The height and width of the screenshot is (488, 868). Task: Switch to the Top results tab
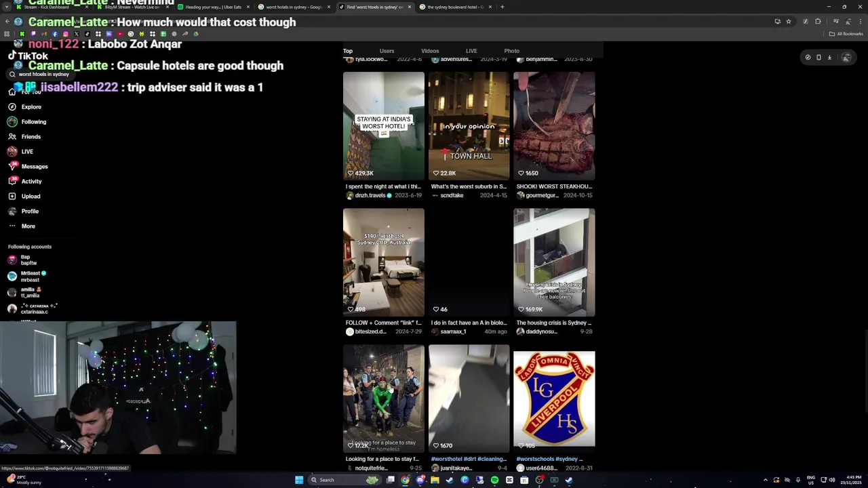[x=348, y=51]
